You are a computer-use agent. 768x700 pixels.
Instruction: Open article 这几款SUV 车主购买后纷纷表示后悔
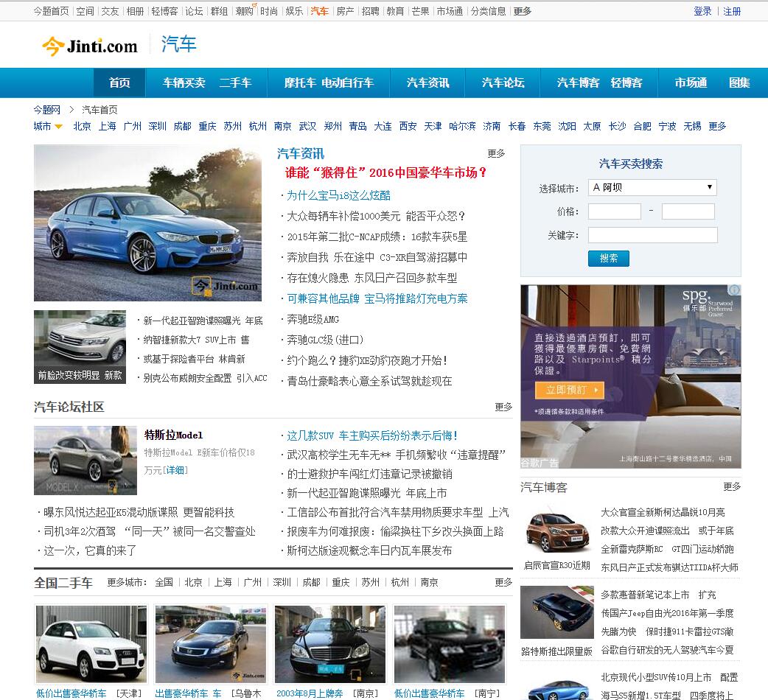point(372,435)
